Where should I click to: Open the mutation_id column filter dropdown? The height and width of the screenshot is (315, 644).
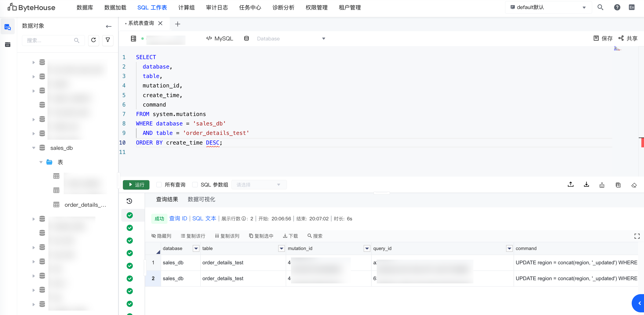coord(367,249)
